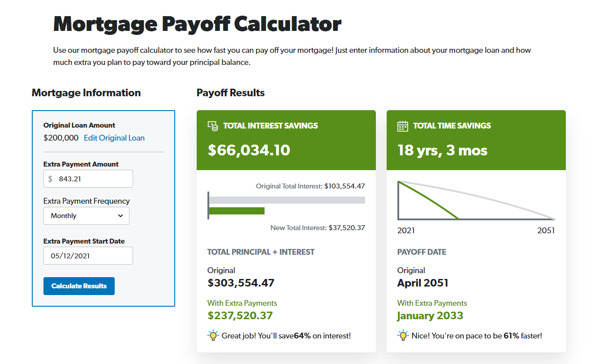The height and width of the screenshot is (364, 599).
Task: Click the Extra Payment Start Date field
Action: (x=88, y=256)
